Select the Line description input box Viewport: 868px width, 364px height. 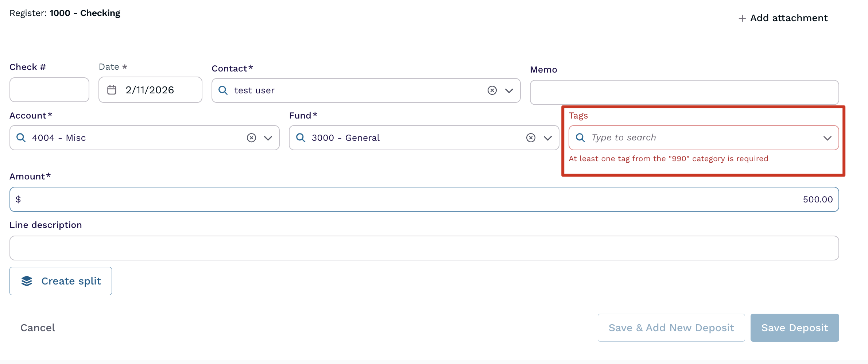(424, 248)
